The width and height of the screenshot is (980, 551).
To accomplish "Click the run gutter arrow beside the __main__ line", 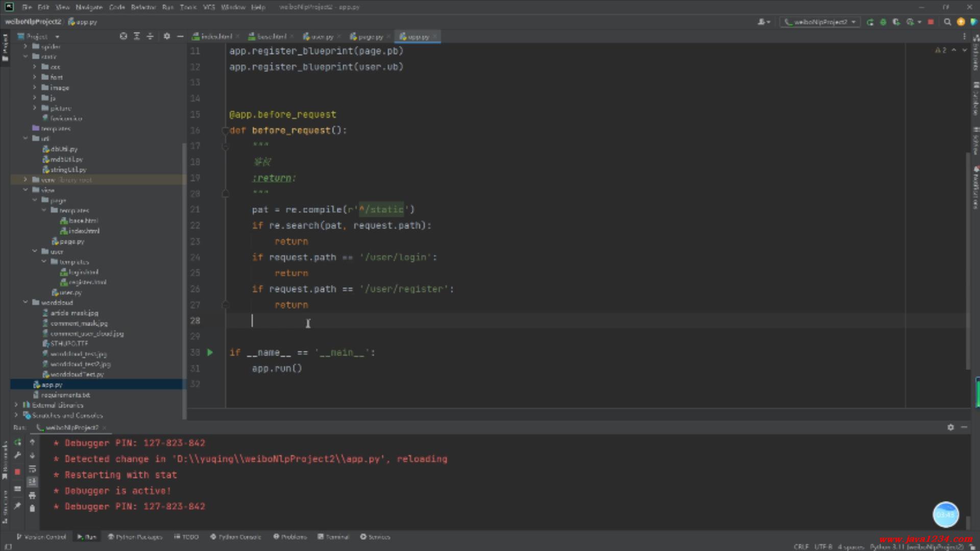I will click(x=210, y=353).
